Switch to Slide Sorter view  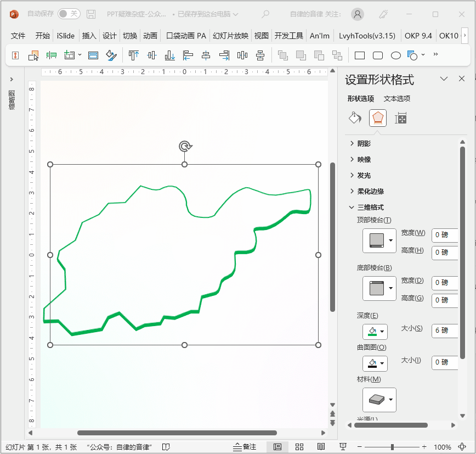299,447
